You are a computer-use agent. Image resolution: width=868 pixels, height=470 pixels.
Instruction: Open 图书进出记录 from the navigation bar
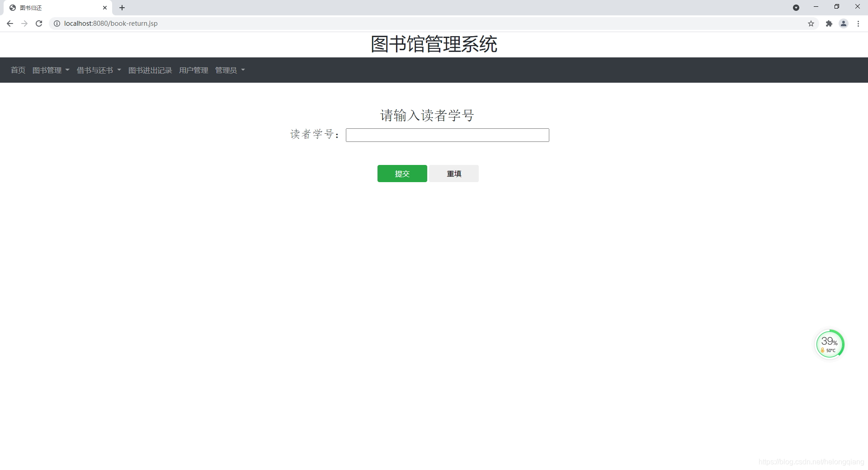(x=150, y=70)
